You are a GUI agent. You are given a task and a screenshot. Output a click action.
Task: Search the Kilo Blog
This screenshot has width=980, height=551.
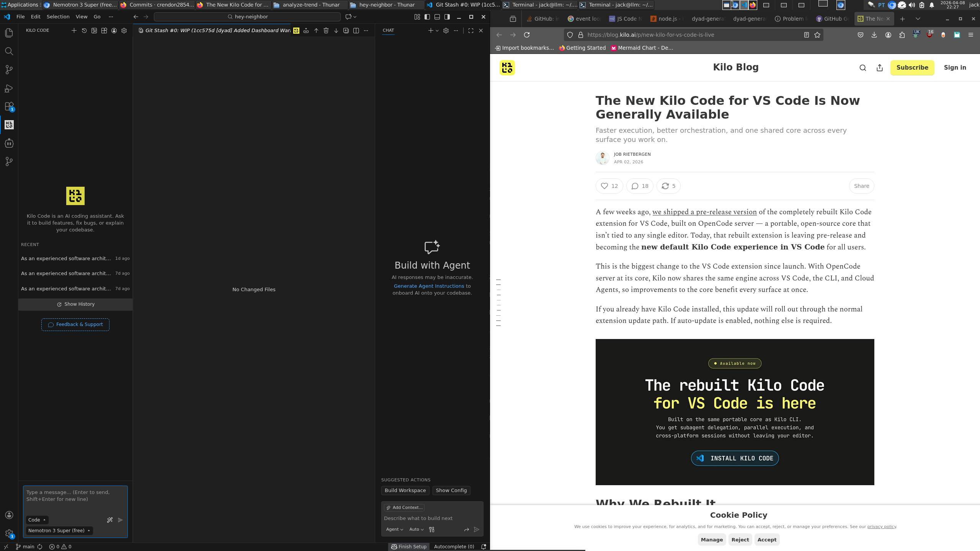click(863, 68)
